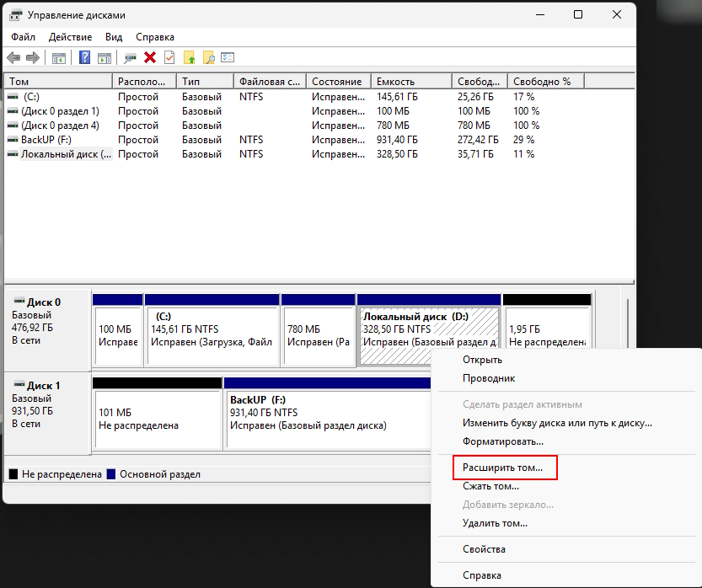
Task: Sort by the Расположение column header
Action: [x=144, y=82]
